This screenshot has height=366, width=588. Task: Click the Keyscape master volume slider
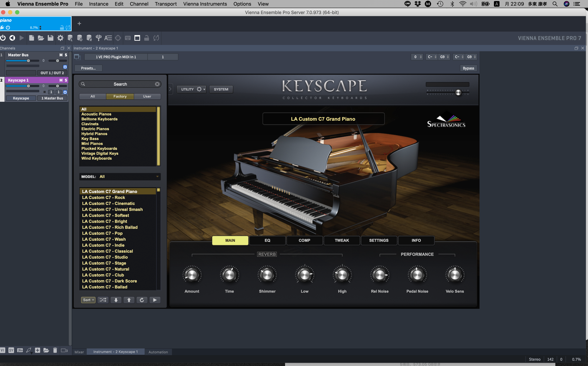click(x=458, y=92)
